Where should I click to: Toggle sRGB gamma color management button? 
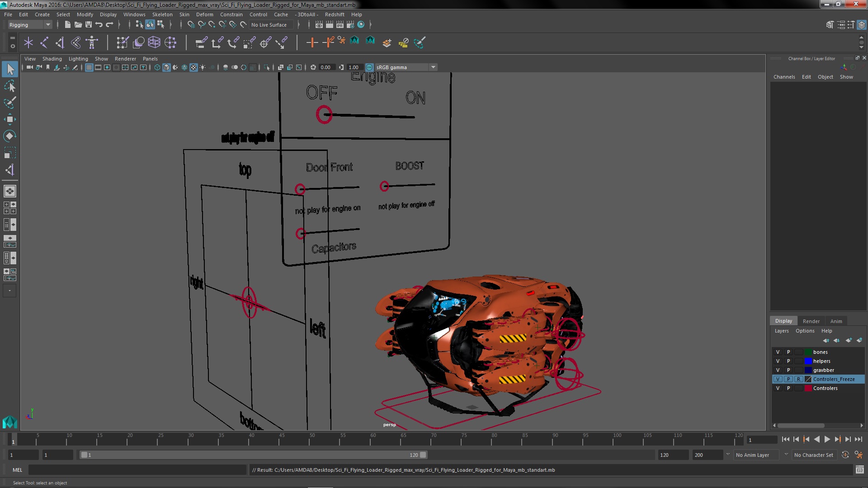click(x=369, y=67)
